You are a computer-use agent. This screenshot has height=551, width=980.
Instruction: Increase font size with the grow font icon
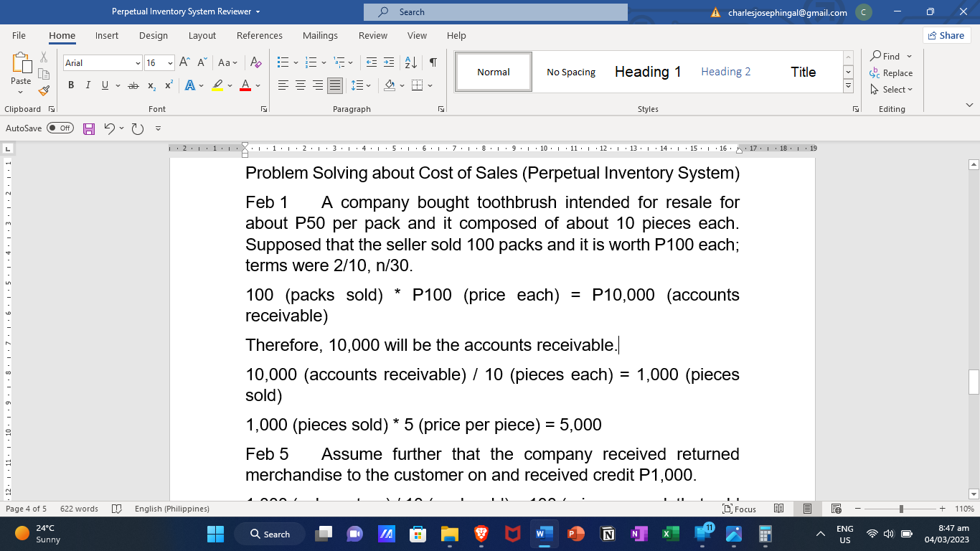pos(185,63)
